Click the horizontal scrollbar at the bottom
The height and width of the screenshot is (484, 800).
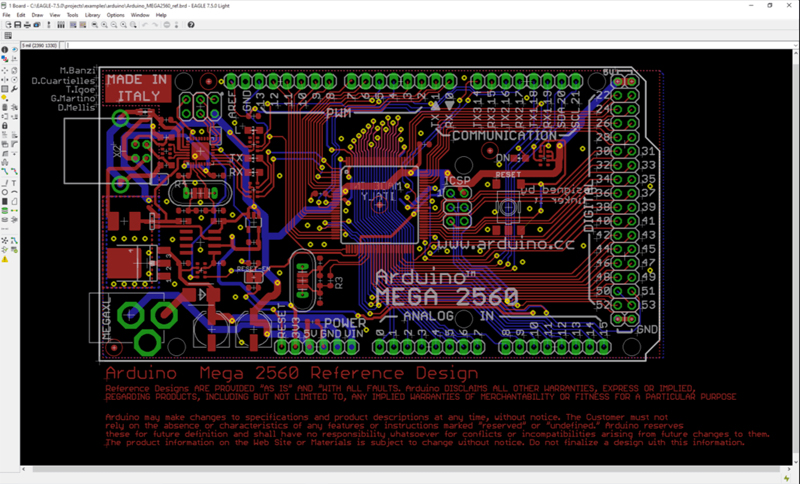coord(406,469)
